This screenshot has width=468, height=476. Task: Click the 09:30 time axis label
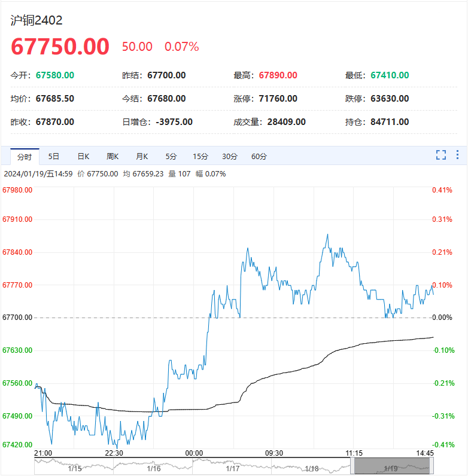(274, 453)
